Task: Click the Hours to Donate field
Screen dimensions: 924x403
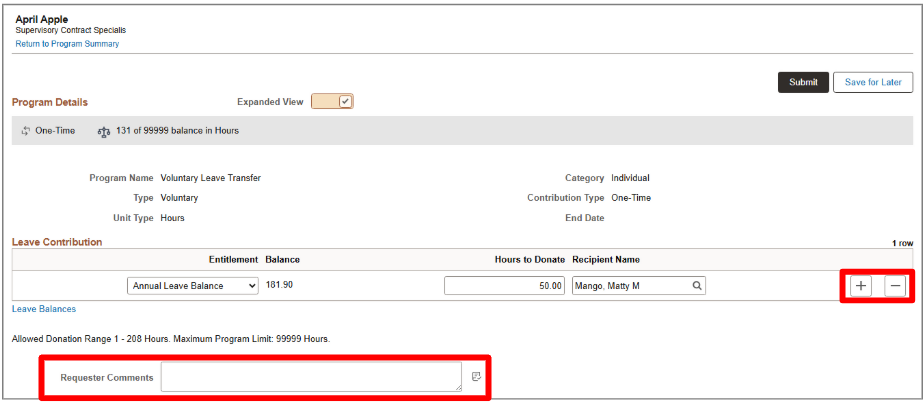Action: click(x=504, y=286)
